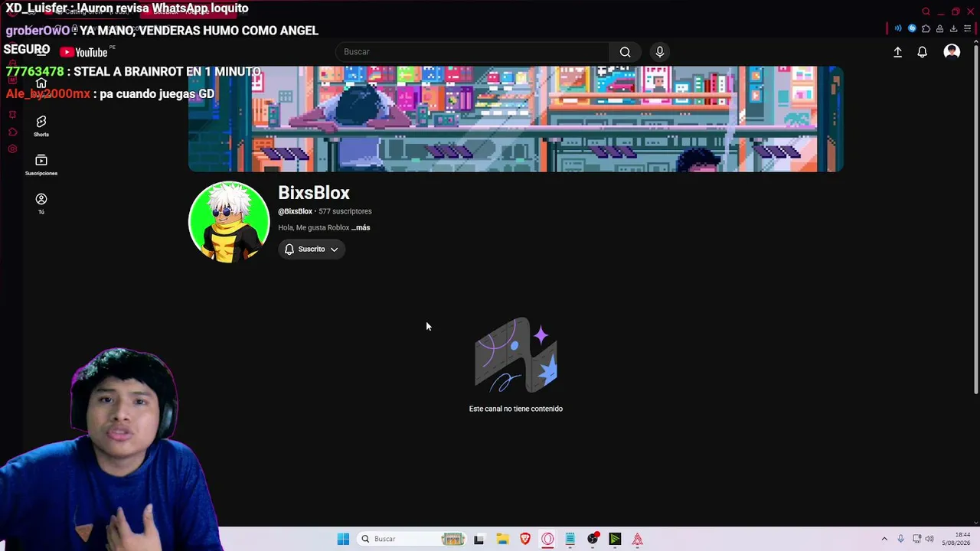Click the Shazam extension icon
The width and height of the screenshot is (980, 551).
912,29
